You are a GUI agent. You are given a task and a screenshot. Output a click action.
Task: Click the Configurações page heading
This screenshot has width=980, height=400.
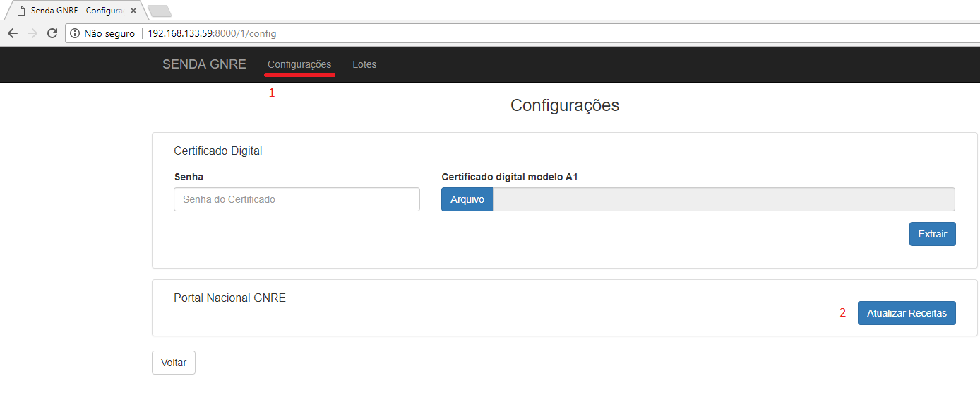565,105
